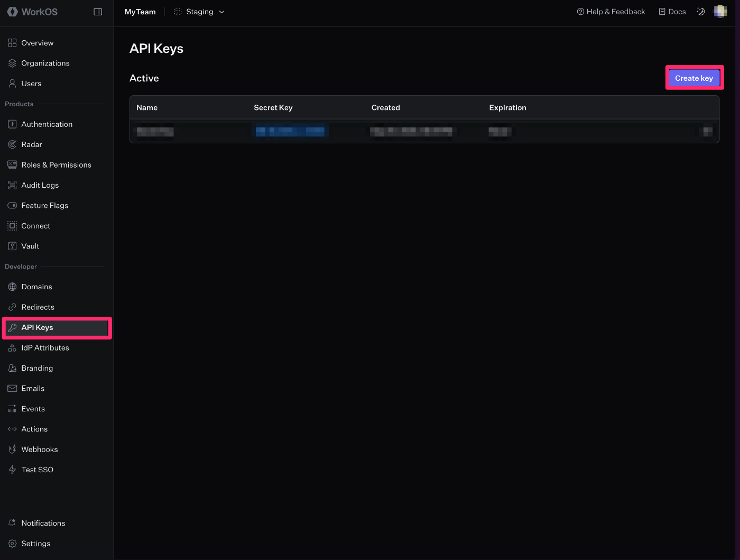The image size is (740, 560).
Task: Open Branding settings
Action: 37,368
